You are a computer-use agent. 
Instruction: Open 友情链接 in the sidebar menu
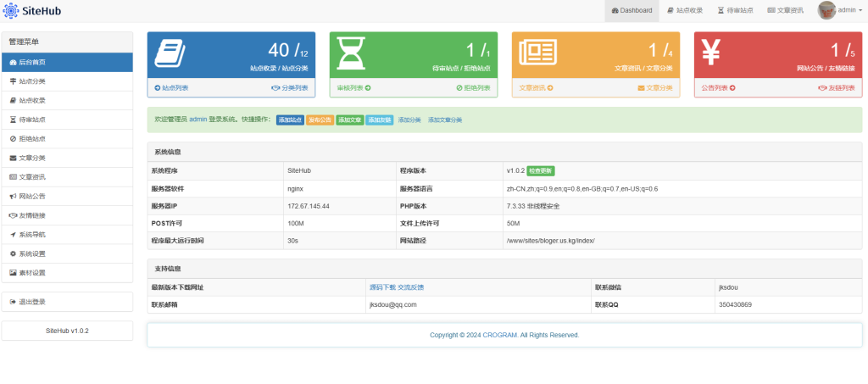coord(67,216)
